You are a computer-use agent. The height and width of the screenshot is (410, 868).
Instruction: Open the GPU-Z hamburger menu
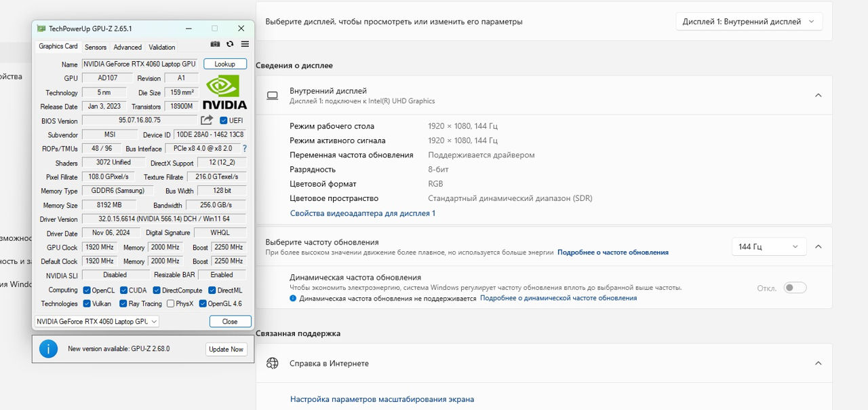point(245,44)
